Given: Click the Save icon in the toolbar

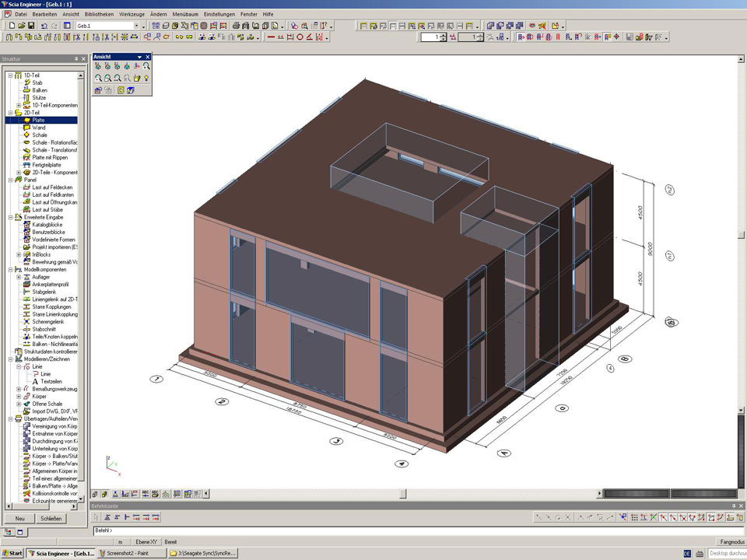Looking at the screenshot, I should point(30,26).
